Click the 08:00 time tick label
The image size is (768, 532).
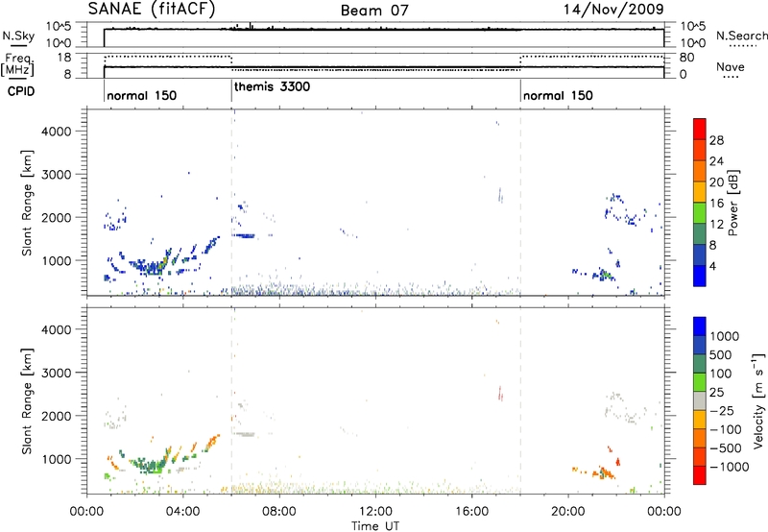click(x=279, y=512)
